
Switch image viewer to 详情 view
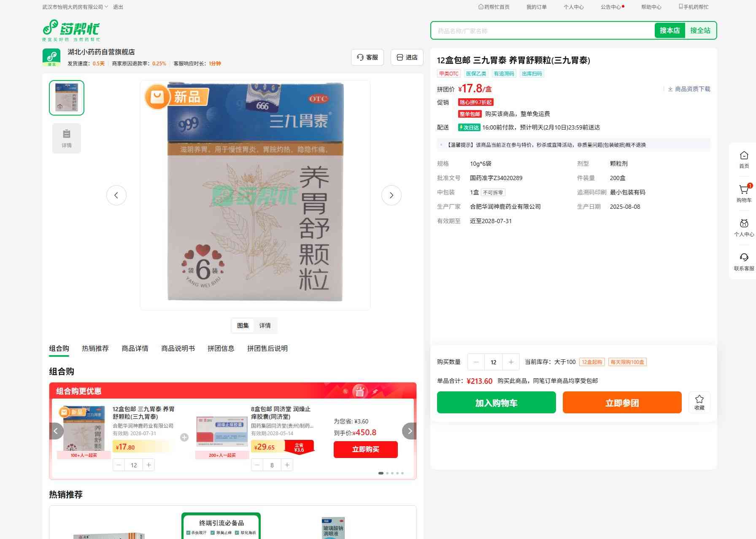[265, 326]
